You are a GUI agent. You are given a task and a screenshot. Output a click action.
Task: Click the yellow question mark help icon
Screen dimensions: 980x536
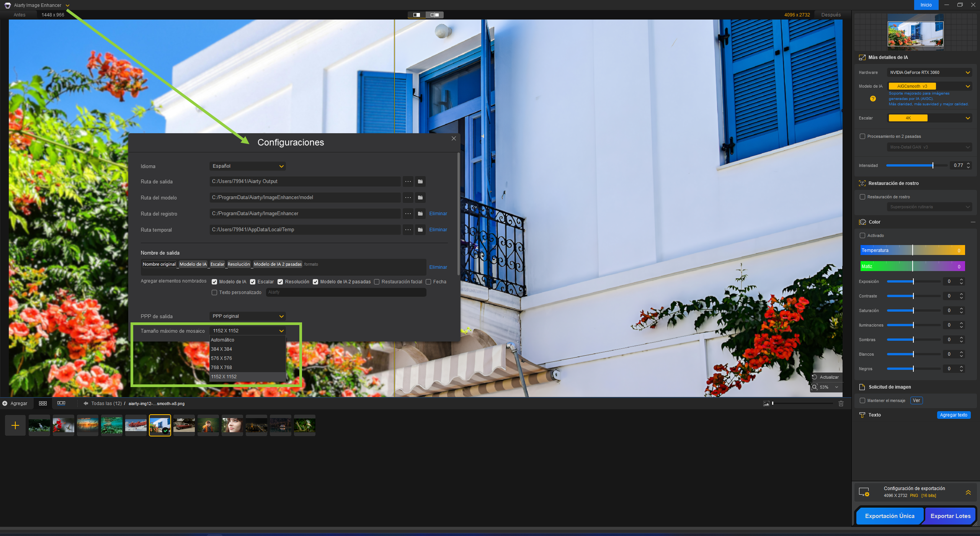tap(873, 99)
